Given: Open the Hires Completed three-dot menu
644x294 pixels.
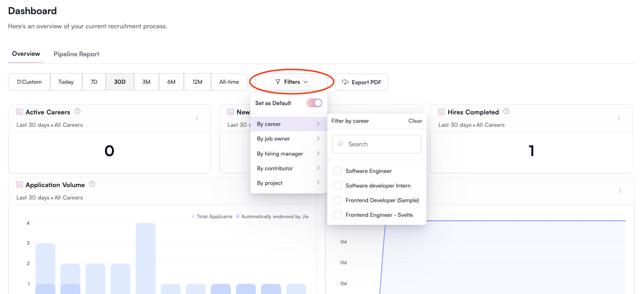Looking at the screenshot, I should [x=619, y=118].
